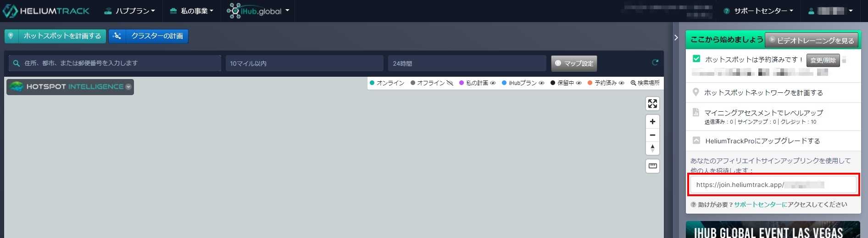
Task: Click the ホットスポットを計画する button
Action: pos(56,36)
